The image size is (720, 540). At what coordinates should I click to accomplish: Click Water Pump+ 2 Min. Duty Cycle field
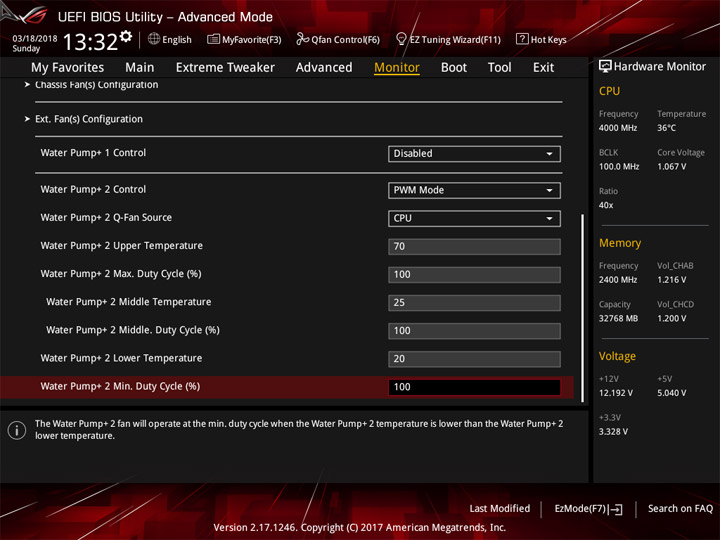click(474, 387)
